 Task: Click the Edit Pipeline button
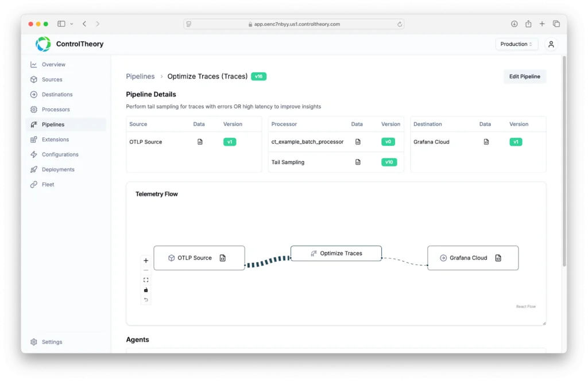(x=524, y=76)
